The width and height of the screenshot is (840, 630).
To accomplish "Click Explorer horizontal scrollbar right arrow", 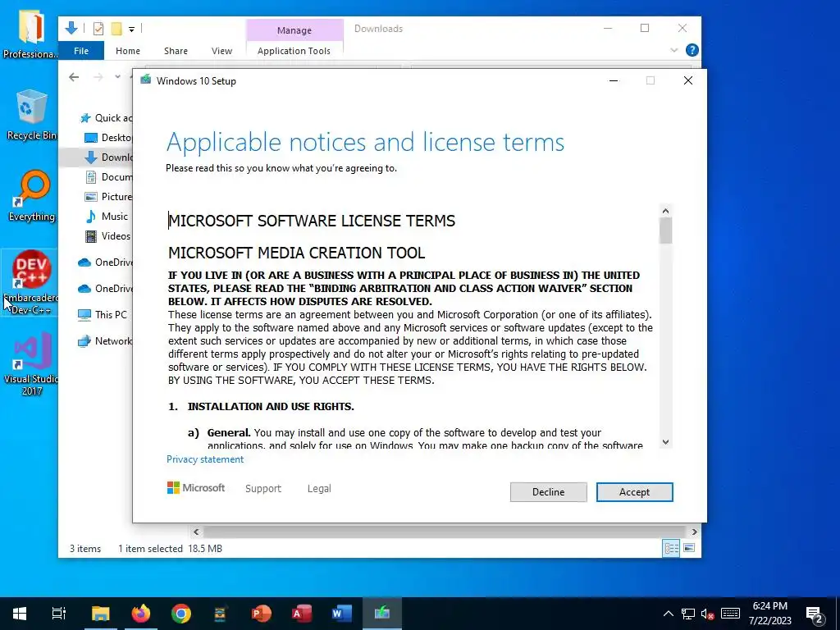I will (x=694, y=532).
